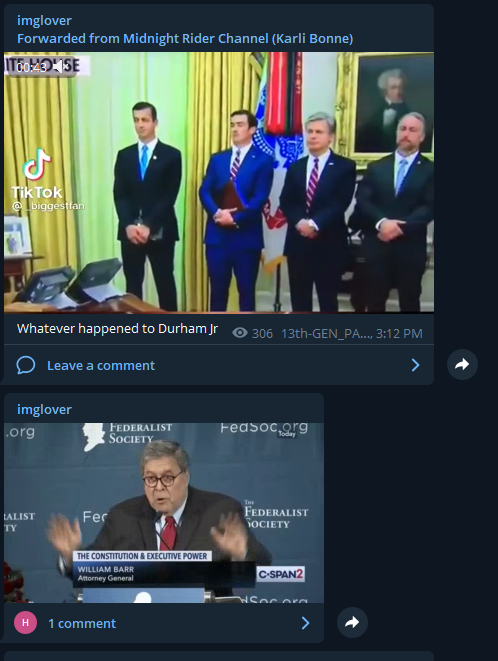Click the eye views icon showing 306
498x661 pixels.
240,333
